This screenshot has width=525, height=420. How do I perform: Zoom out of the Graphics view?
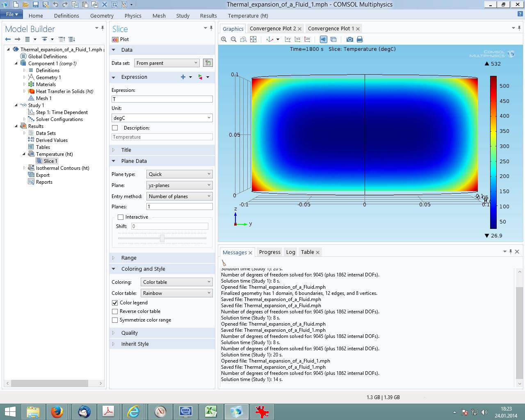pyautogui.click(x=234, y=39)
